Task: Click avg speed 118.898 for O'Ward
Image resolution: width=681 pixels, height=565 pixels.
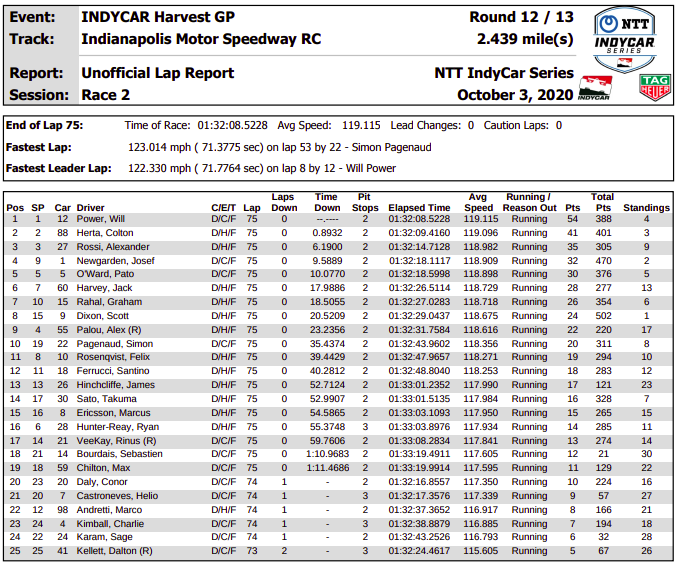Action: [481, 274]
